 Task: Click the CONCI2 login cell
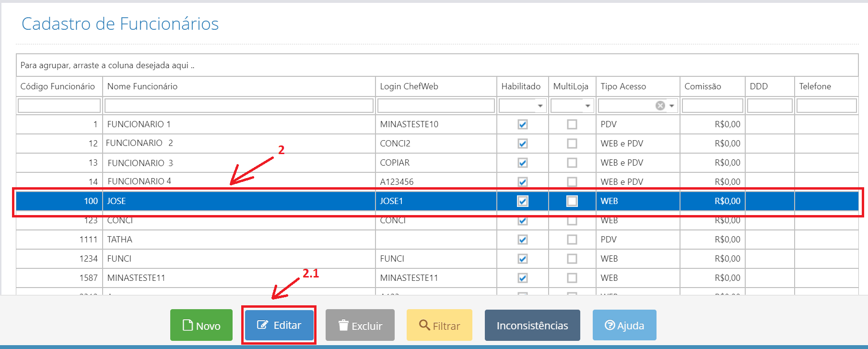click(436, 144)
